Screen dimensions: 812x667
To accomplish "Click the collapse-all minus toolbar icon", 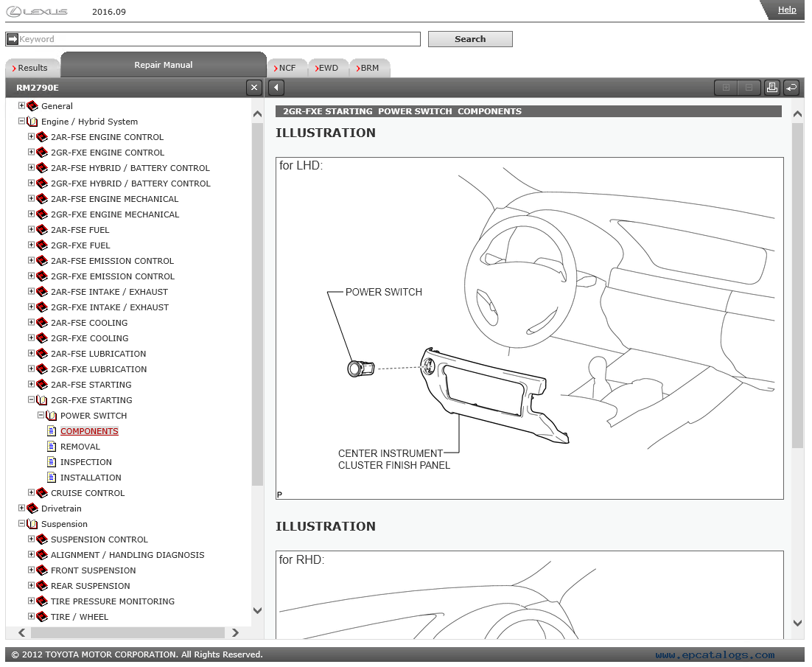I will (749, 88).
